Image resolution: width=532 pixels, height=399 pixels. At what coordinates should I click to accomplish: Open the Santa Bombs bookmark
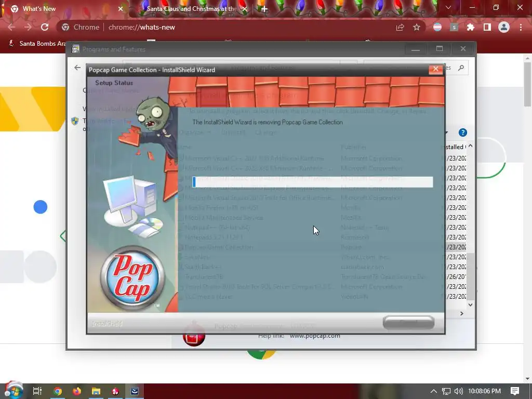(x=37, y=44)
